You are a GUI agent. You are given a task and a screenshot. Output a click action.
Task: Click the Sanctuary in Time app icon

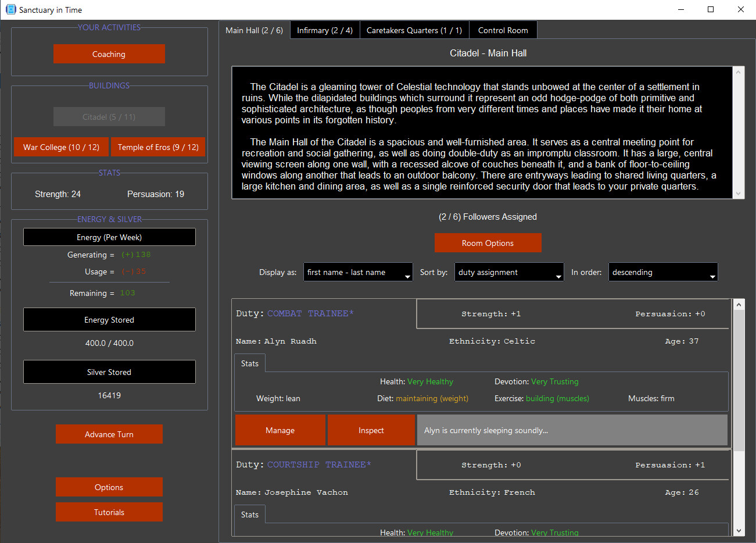point(10,9)
